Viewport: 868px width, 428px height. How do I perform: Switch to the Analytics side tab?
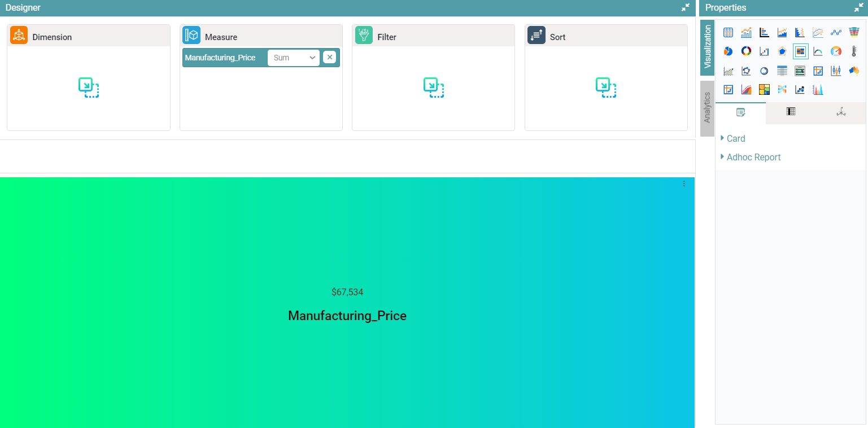pyautogui.click(x=707, y=108)
